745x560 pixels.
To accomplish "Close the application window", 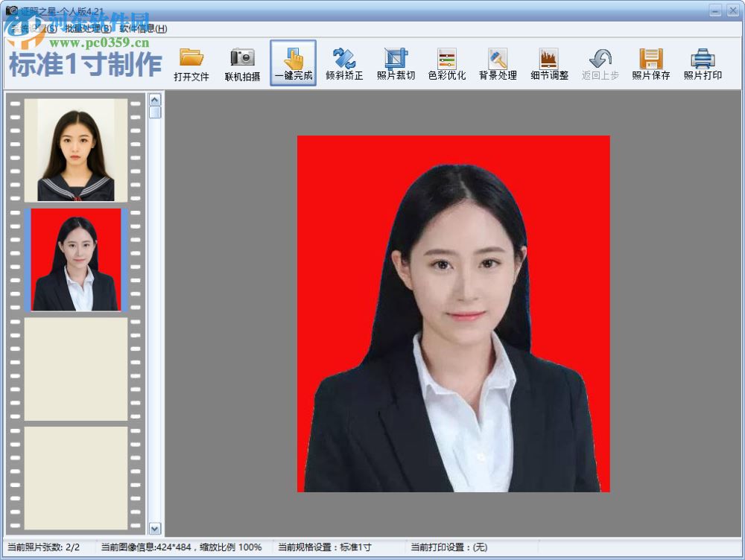I will pyautogui.click(x=732, y=10).
